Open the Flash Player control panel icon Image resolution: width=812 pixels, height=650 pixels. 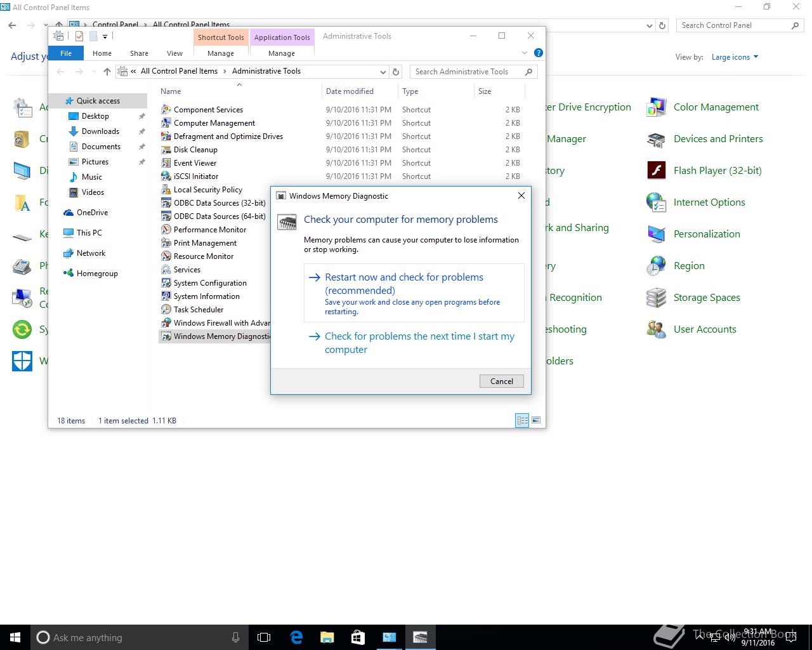coord(656,171)
